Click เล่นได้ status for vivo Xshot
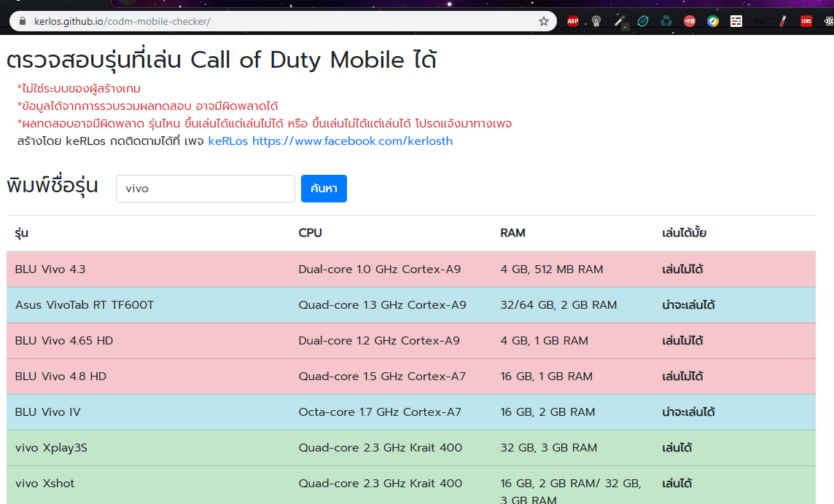The image size is (834, 504). tap(677, 484)
